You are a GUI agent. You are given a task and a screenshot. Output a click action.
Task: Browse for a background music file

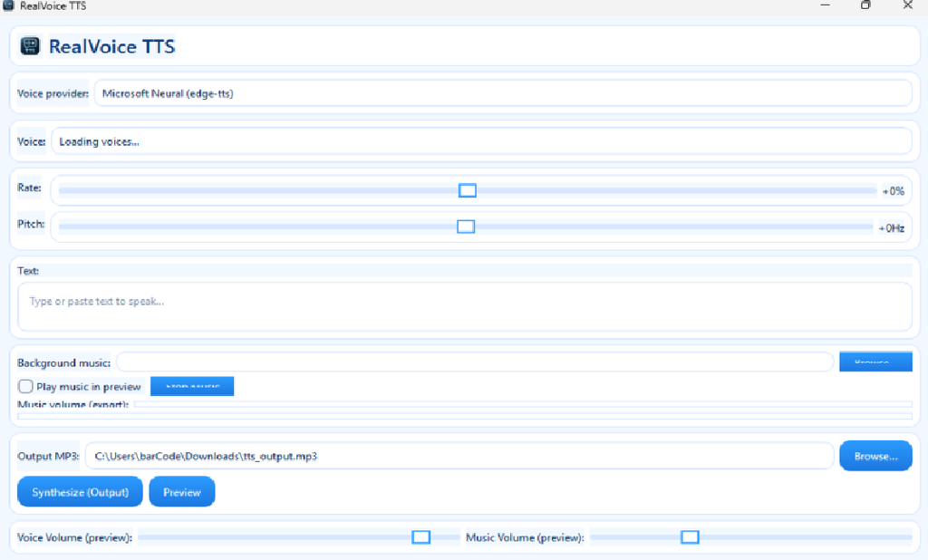coord(875,362)
